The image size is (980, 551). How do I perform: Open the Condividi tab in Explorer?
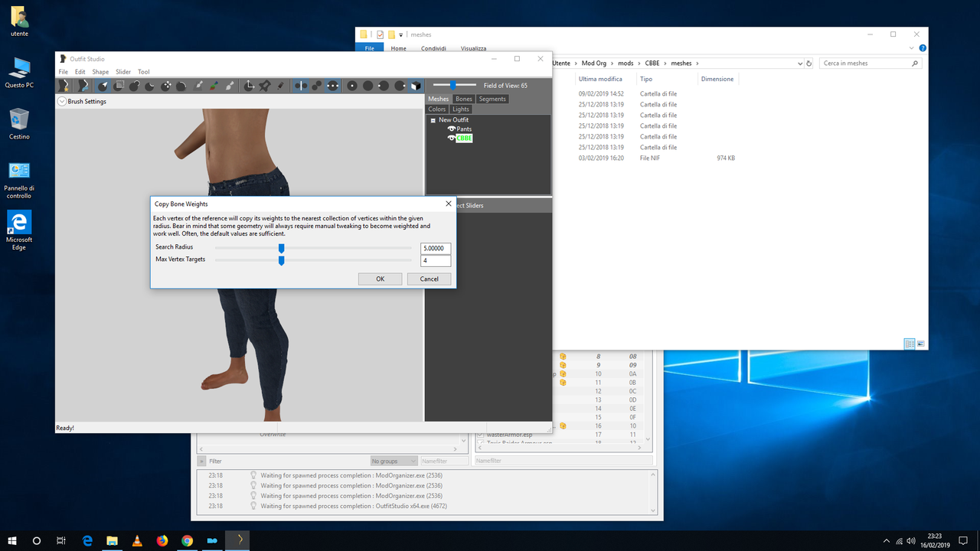point(433,48)
